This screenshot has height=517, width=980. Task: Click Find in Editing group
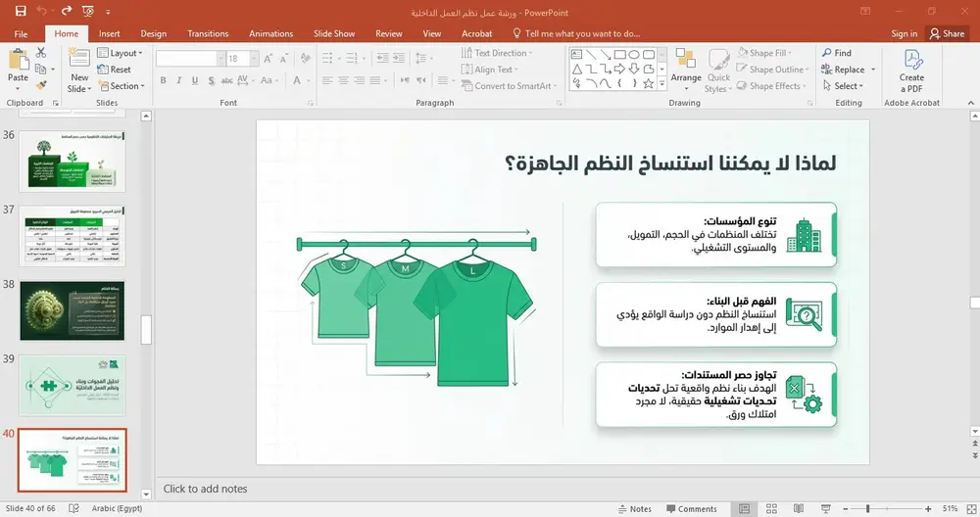click(837, 53)
